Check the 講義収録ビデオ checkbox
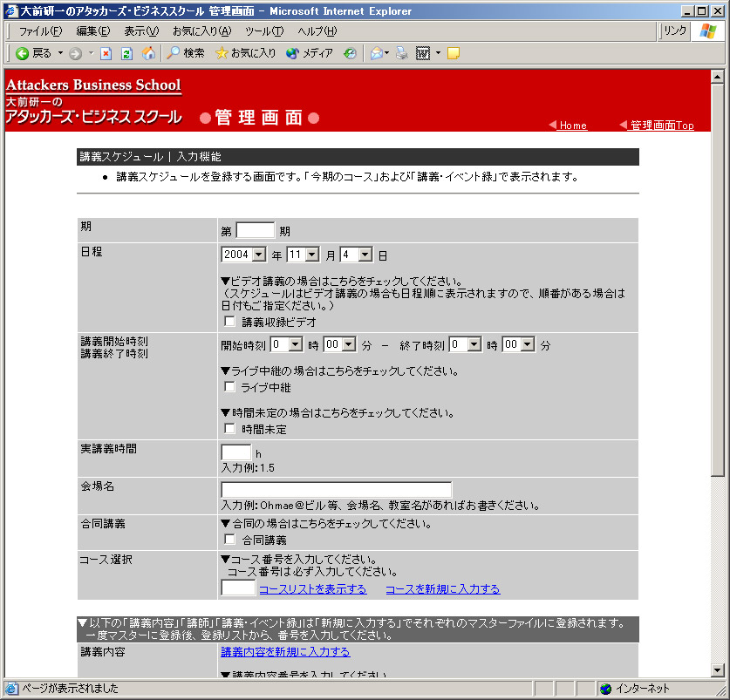This screenshot has height=700, width=730. click(229, 321)
